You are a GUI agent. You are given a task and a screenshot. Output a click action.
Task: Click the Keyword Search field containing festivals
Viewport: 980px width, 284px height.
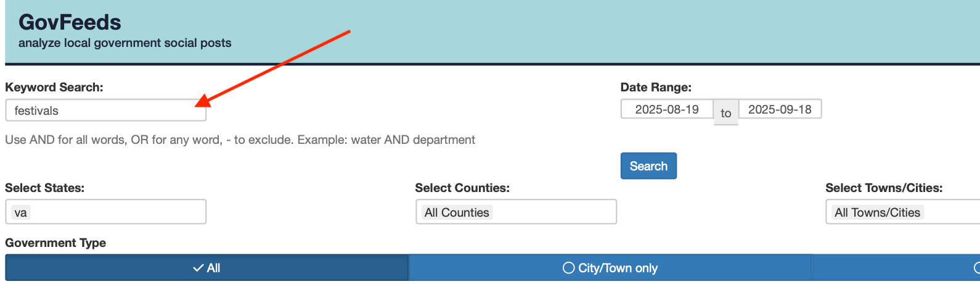[105, 111]
